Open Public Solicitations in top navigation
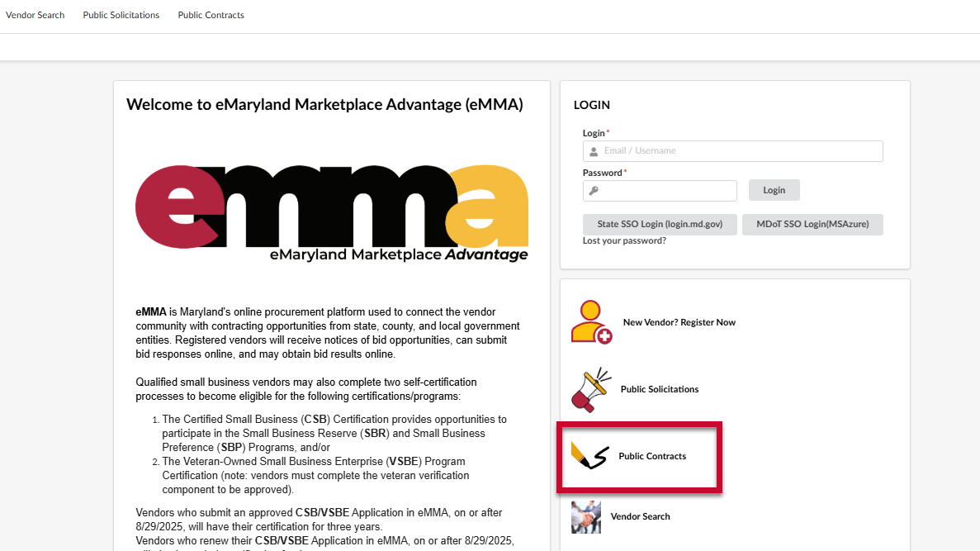The height and width of the screenshot is (551, 980). tap(121, 15)
